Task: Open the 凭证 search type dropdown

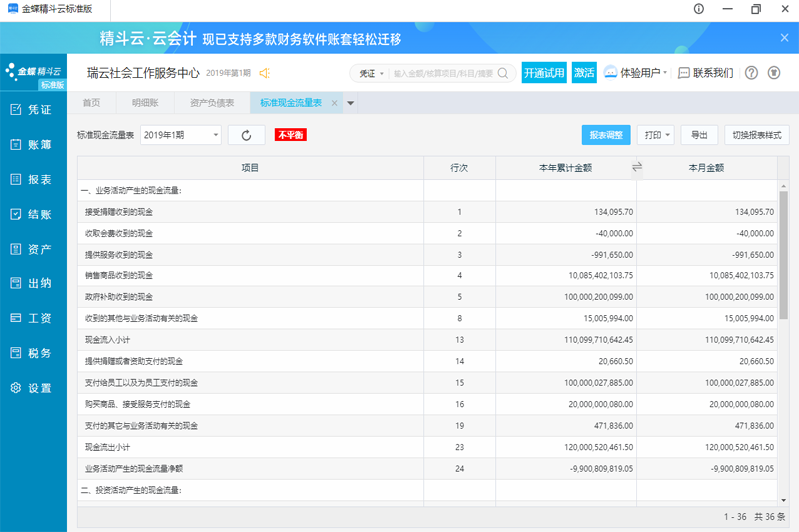Action: click(371, 73)
